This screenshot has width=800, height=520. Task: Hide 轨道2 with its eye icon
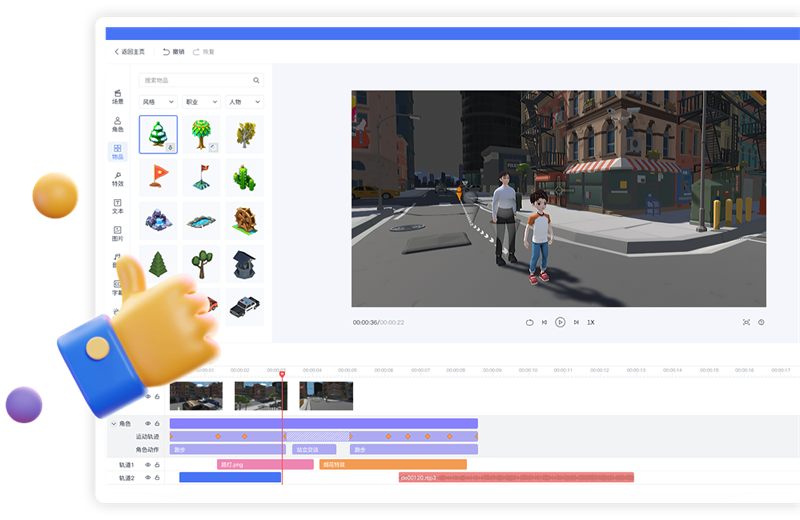[x=148, y=478]
